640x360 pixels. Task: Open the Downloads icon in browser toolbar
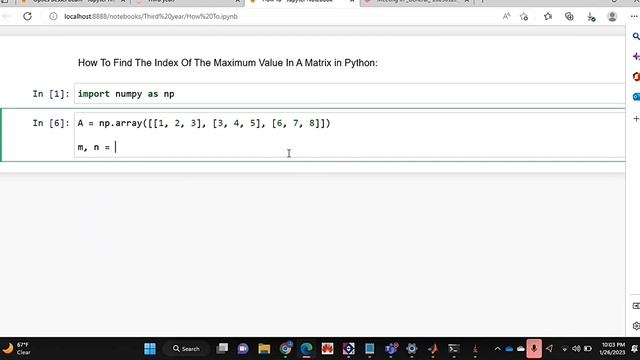coord(591,17)
